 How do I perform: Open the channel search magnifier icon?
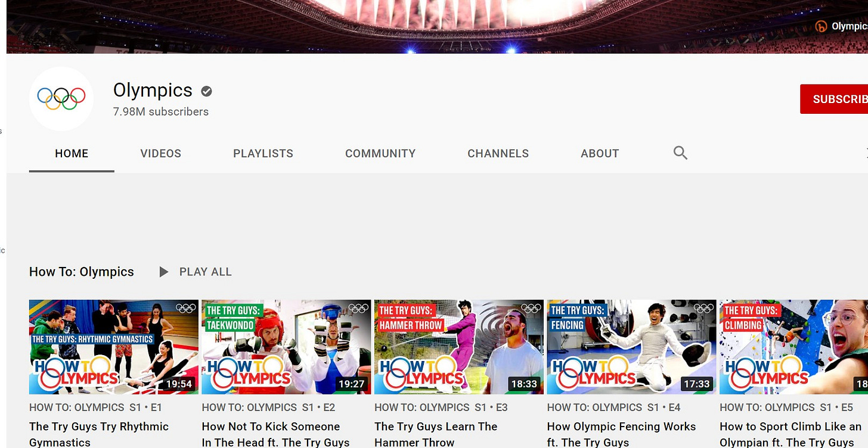click(680, 153)
